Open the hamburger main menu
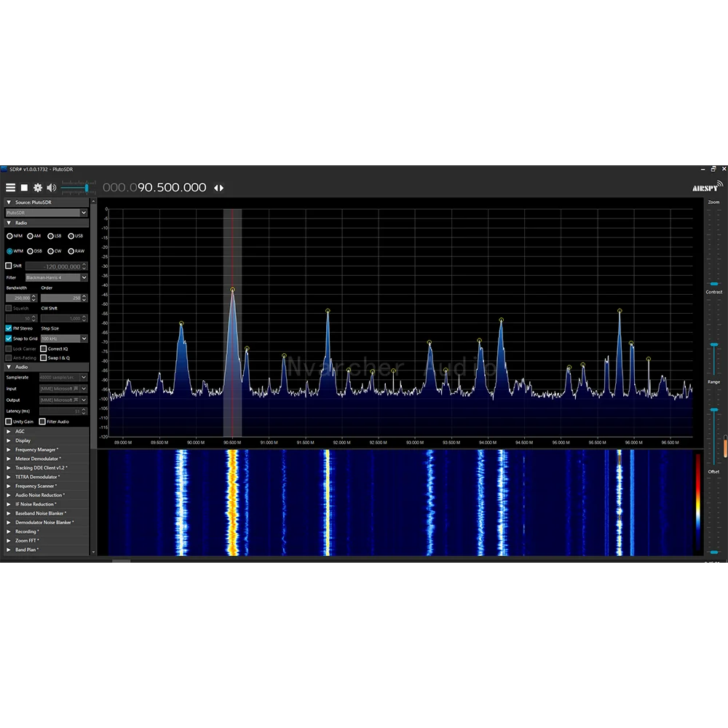The width and height of the screenshot is (728, 728). click(10, 188)
